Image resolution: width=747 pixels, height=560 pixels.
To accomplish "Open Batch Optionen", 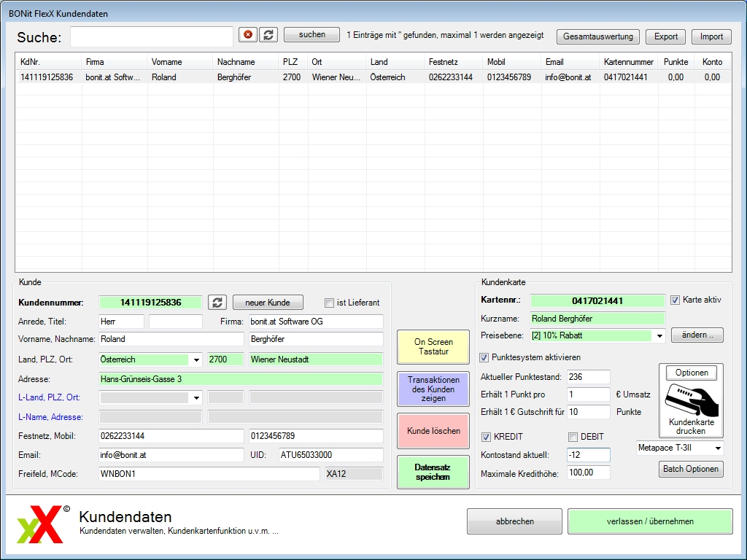I will [691, 469].
